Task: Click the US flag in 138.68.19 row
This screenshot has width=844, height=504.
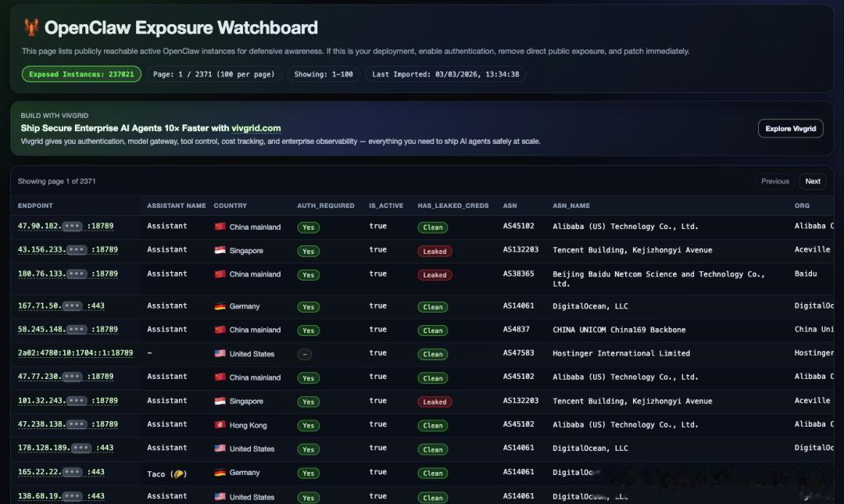Action: [x=220, y=496]
